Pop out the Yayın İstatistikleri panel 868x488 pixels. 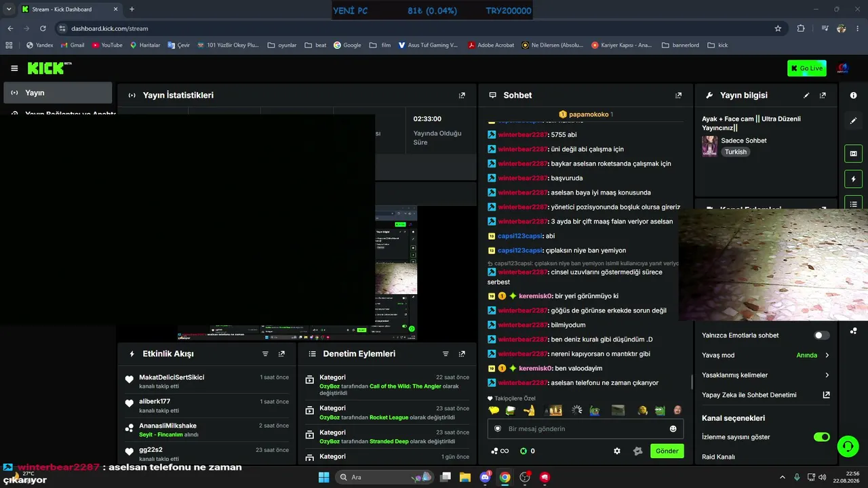462,96
